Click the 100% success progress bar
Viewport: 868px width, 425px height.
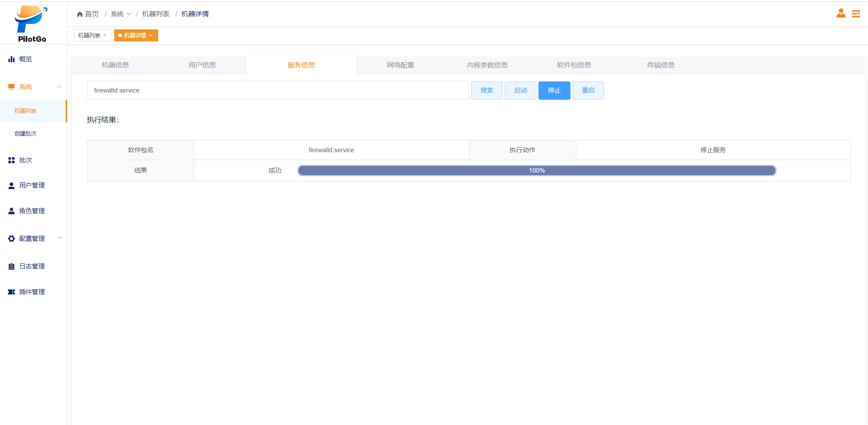pyautogui.click(x=536, y=171)
